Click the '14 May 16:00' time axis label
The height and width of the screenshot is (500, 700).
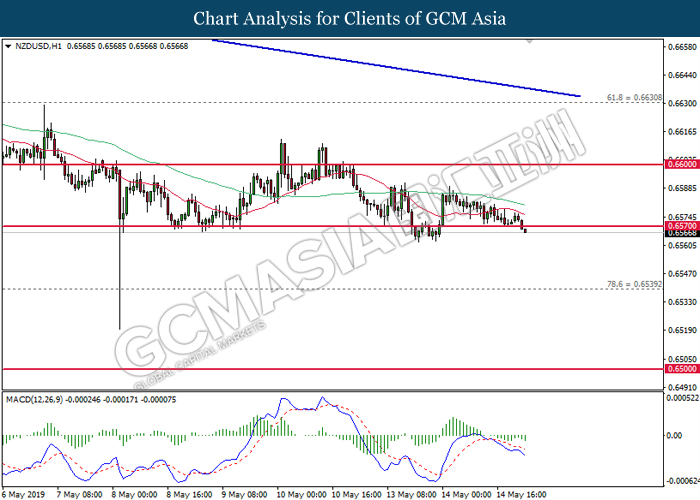(521, 494)
